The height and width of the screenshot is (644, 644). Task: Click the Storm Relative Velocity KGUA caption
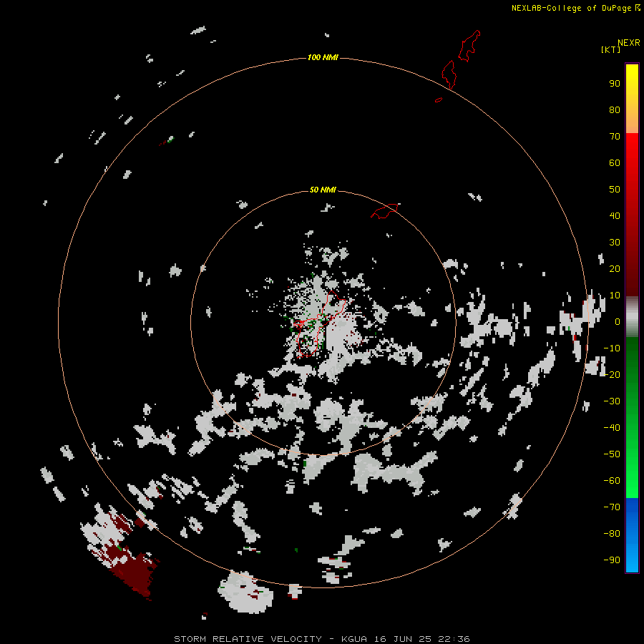point(321,639)
